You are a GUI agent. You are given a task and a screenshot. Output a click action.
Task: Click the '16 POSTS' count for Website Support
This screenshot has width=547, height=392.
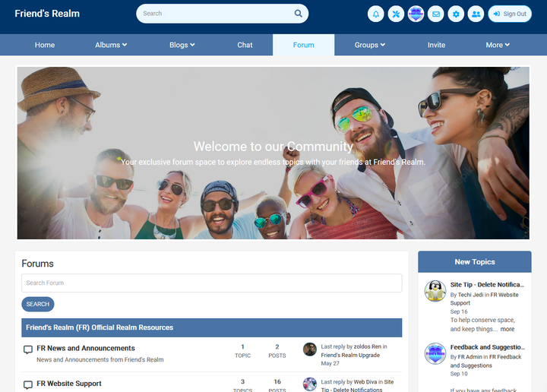coord(277,385)
